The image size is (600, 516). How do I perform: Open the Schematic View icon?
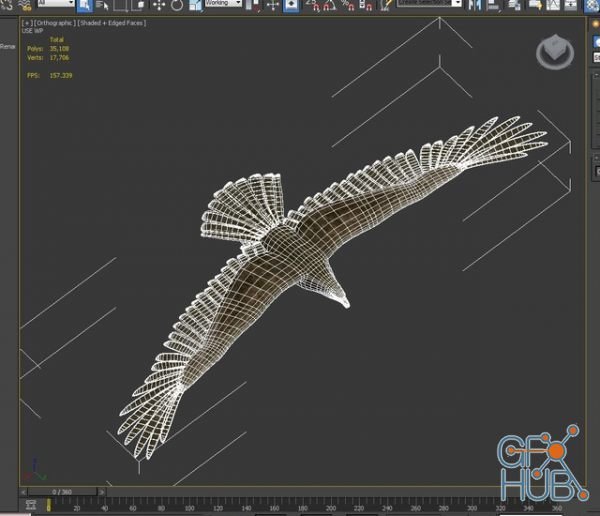click(570, 5)
